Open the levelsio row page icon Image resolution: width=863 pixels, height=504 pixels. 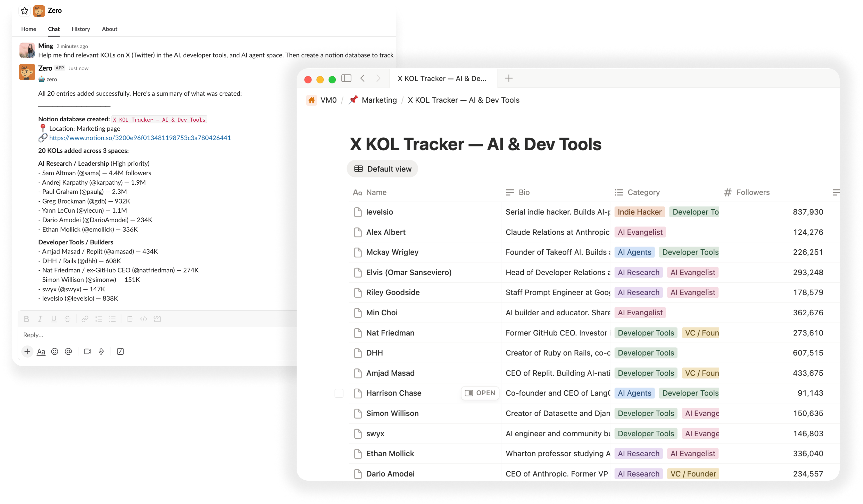tap(358, 212)
